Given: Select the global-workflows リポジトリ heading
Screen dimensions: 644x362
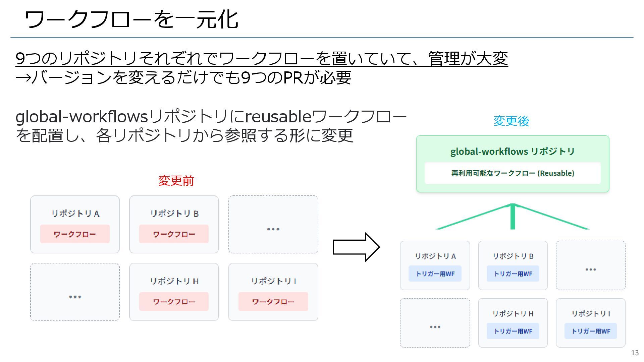Looking at the screenshot, I should [x=513, y=152].
